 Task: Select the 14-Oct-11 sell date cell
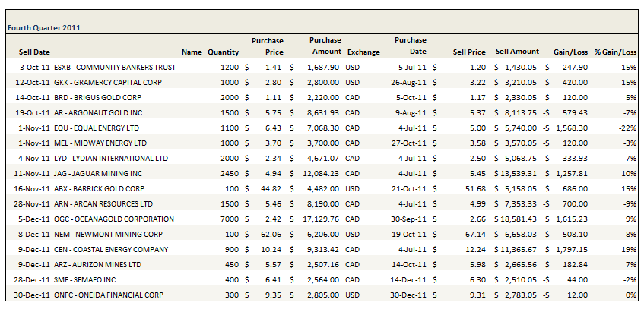pyautogui.click(x=34, y=97)
